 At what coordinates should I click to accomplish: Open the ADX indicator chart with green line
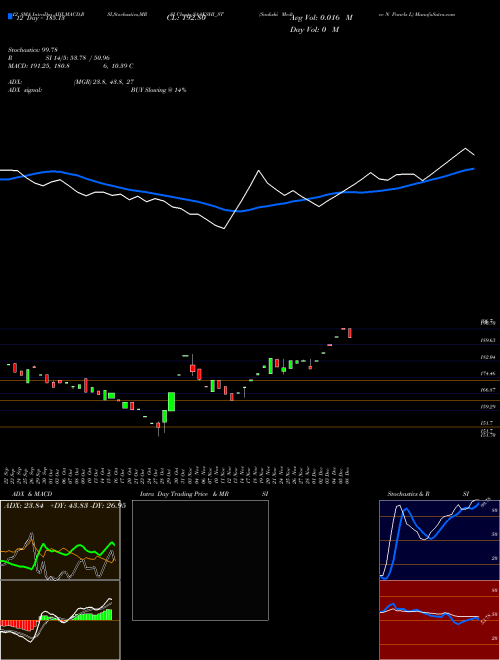(x=60, y=540)
